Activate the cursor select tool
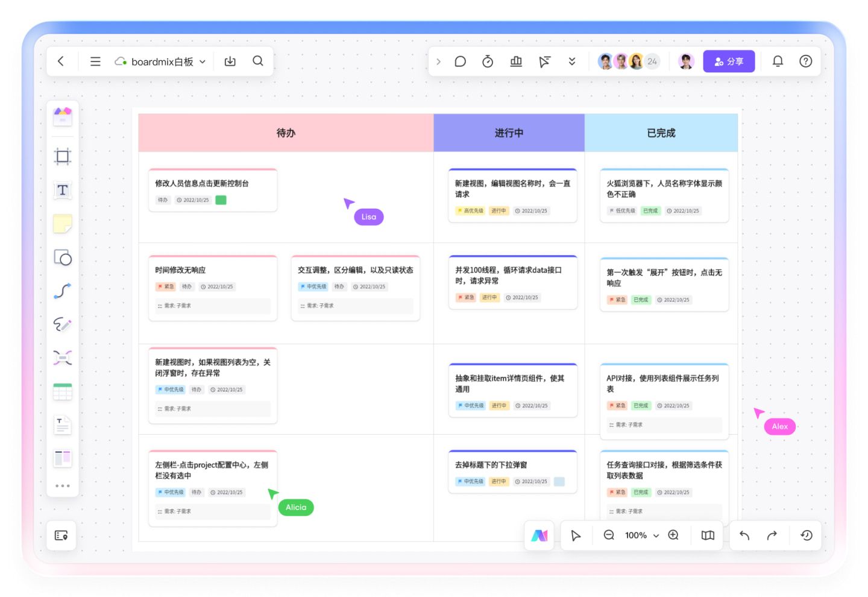The width and height of the screenshot is (868, 597). tap(576, 535)
